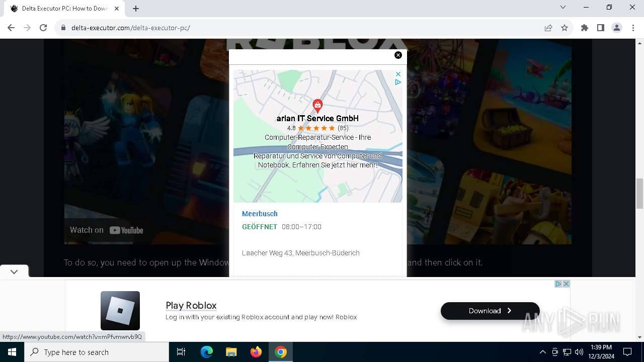Bookmark this page with the star icon
The height and width of the screenshot is (362, 644).
tap(565, 28)
